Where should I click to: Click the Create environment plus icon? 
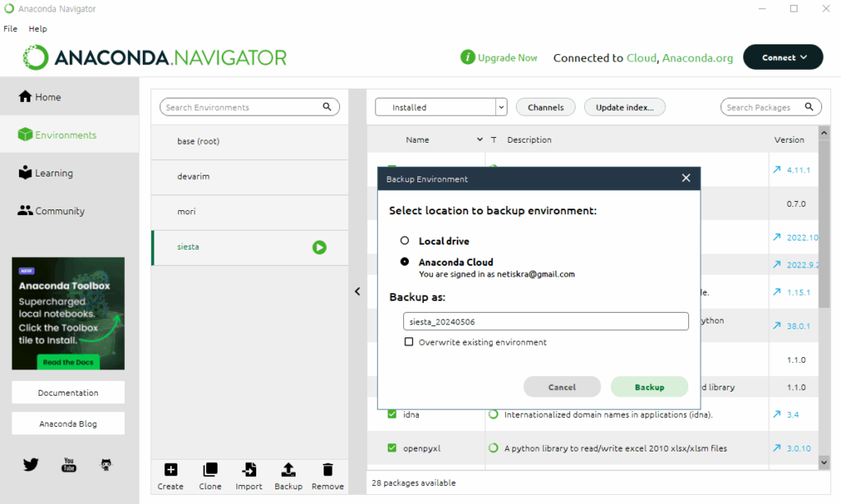171,470
